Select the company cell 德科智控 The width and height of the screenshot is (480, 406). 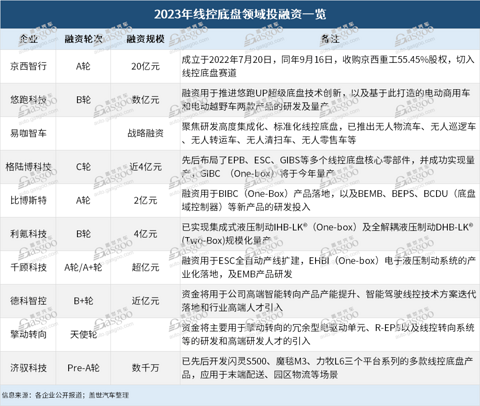tap(28, 301)
